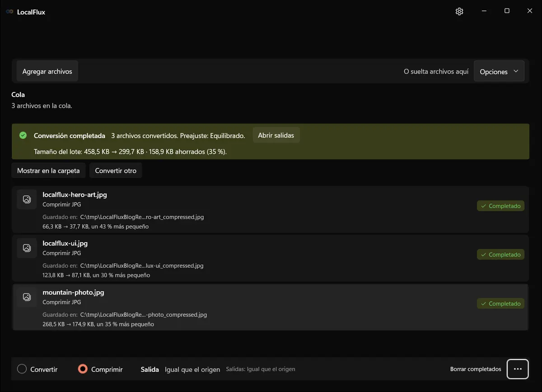Click Borrar completados
Image resolution: width=542 pixels, height=392 pixels.
coord(476,369)
